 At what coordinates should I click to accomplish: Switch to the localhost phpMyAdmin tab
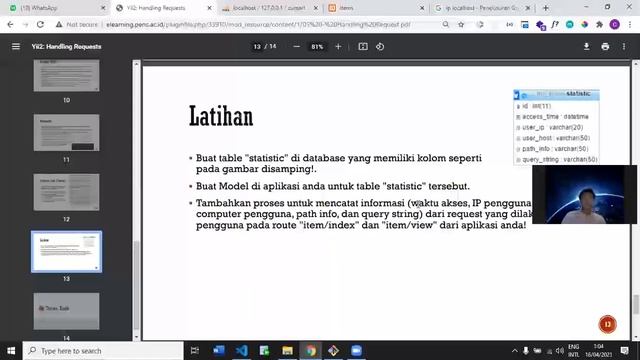[269, 8]
